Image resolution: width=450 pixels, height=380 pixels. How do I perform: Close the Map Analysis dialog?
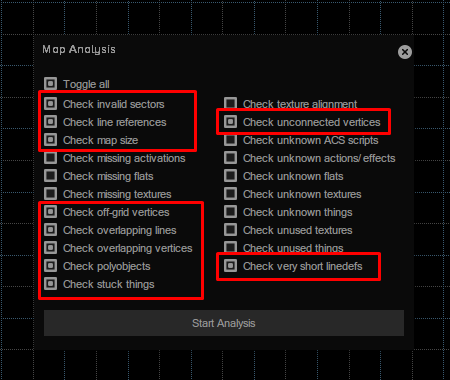pyautogui.click(x=405, y=52)
